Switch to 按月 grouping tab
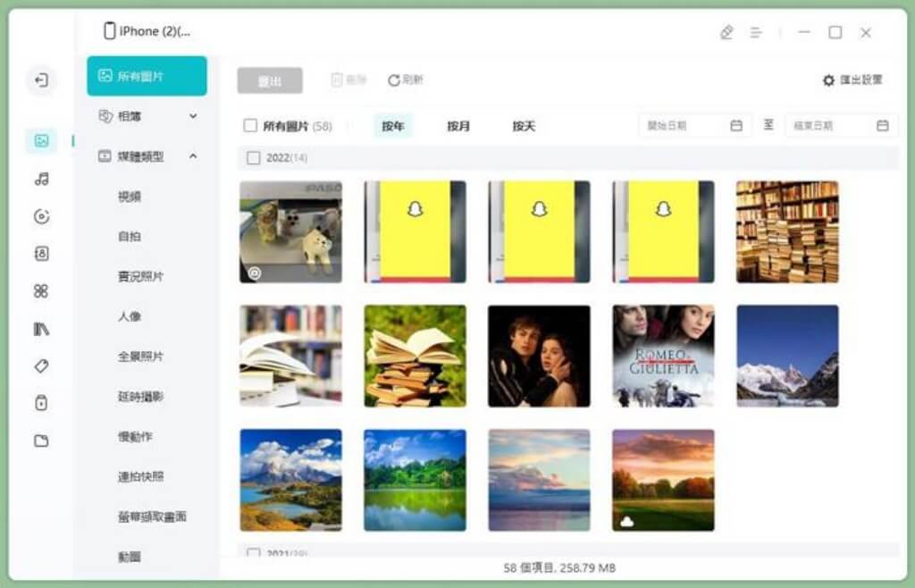This screenshot has width=915, height=588. pos(458,126)
